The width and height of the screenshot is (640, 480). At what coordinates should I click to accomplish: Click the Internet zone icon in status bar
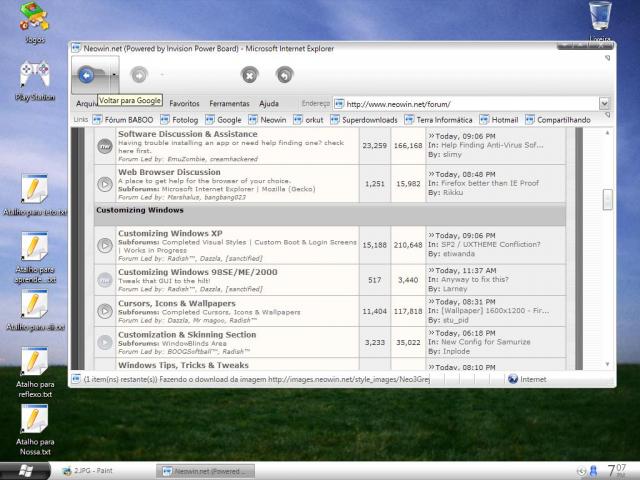(513, 379)
